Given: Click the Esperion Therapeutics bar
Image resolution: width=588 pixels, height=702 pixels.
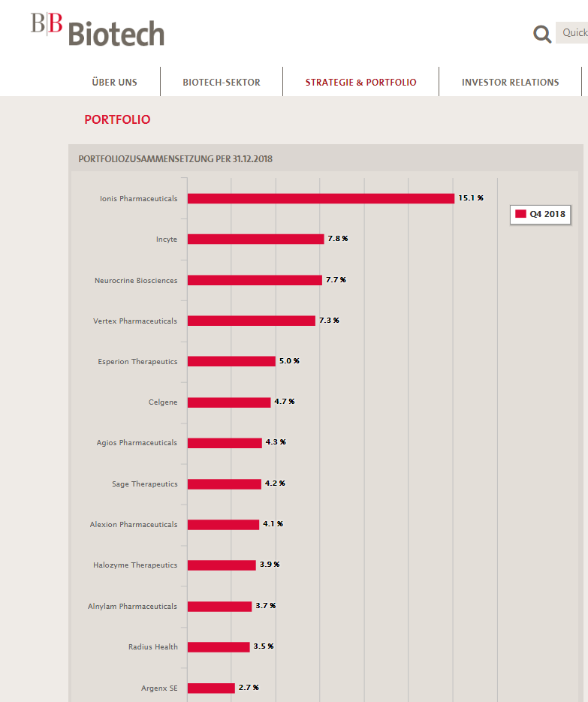Looking at the screenshot, I should coord(231,361).
